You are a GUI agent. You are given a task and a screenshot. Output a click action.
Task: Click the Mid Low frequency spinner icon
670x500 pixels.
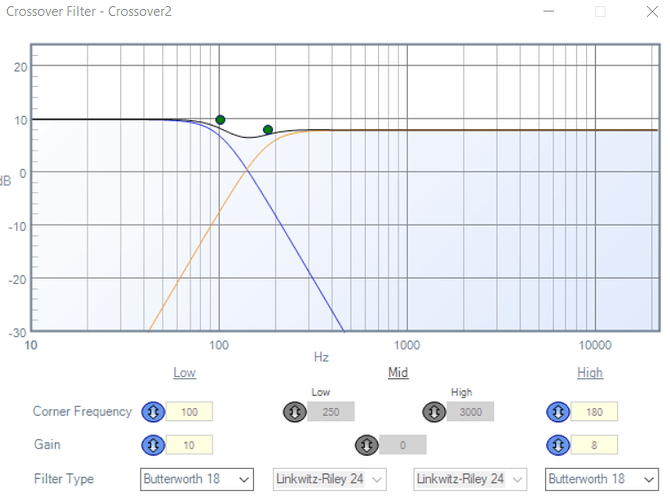coord(294,411)
